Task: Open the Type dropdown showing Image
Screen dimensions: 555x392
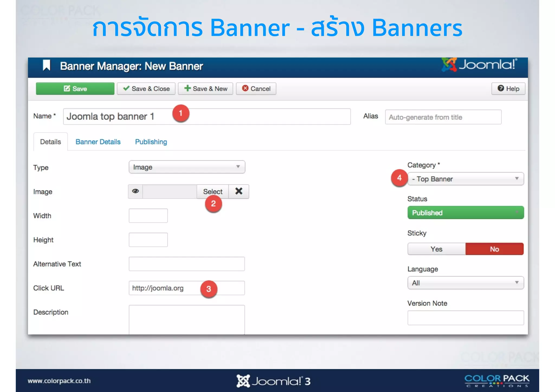Action: click(187, 167)
